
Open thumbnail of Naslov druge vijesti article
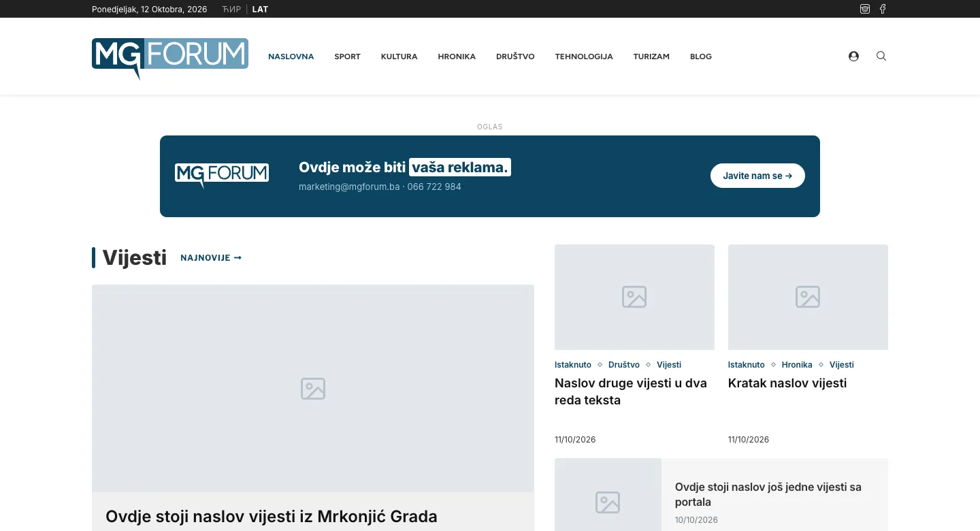pyautogui.click(x=634, y=297)
